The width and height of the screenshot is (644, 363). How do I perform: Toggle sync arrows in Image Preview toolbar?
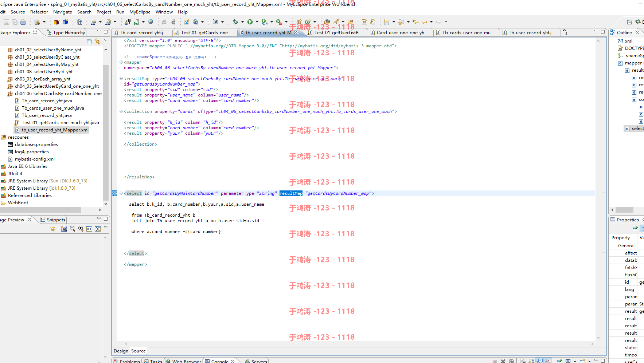click(53, 229)
